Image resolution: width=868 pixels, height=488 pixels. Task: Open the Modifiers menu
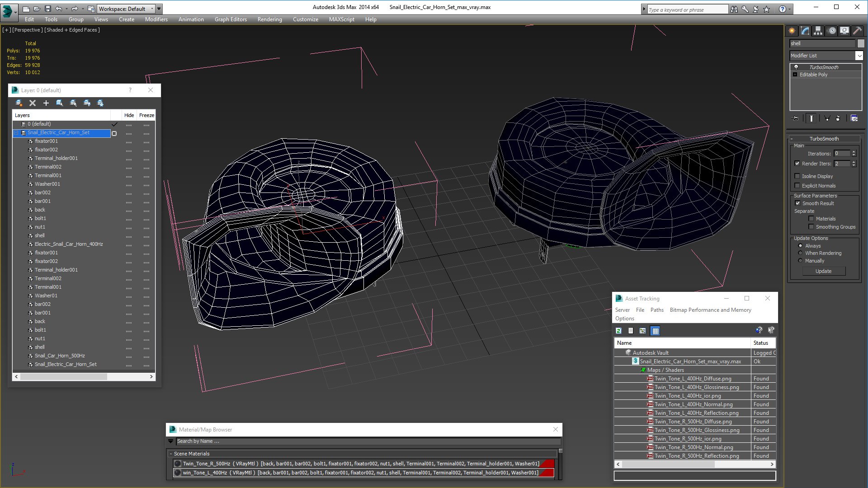[x=156, y=19]
